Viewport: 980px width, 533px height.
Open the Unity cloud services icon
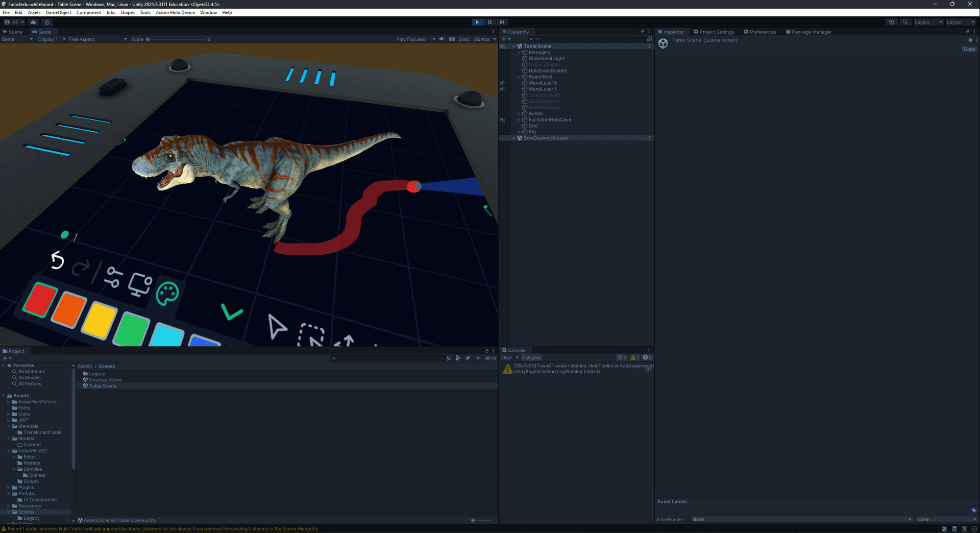pos(33,22)
